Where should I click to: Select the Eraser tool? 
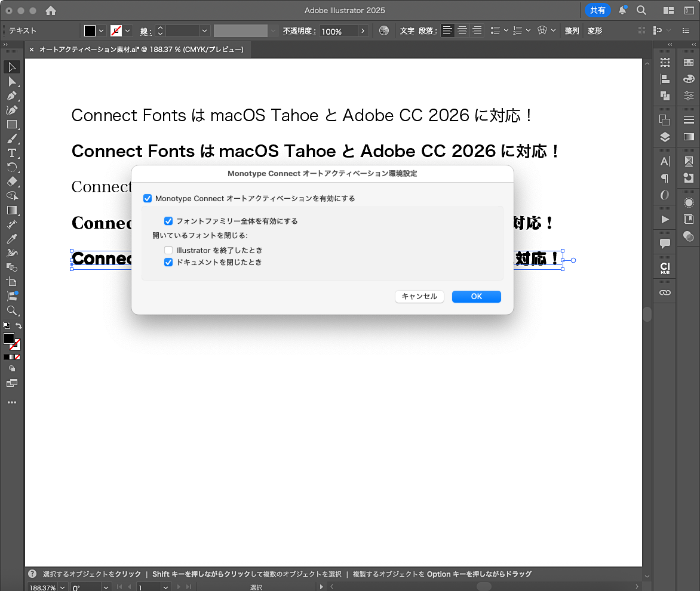point(12,181)
